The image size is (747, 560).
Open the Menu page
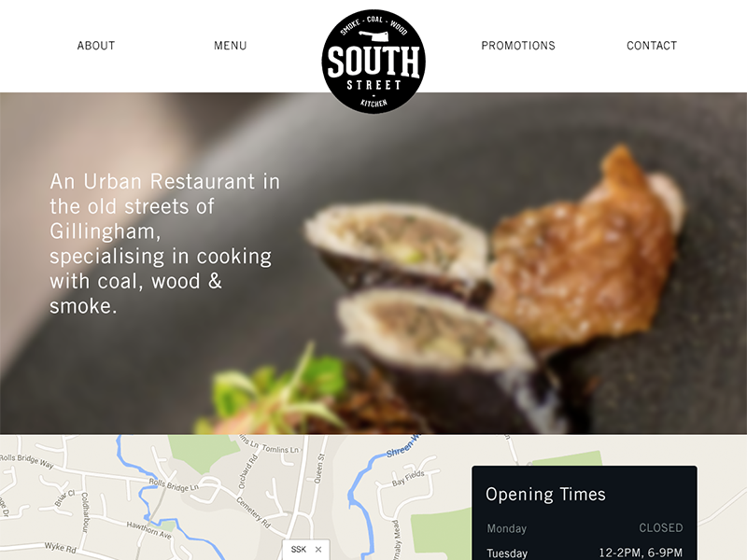230,46
